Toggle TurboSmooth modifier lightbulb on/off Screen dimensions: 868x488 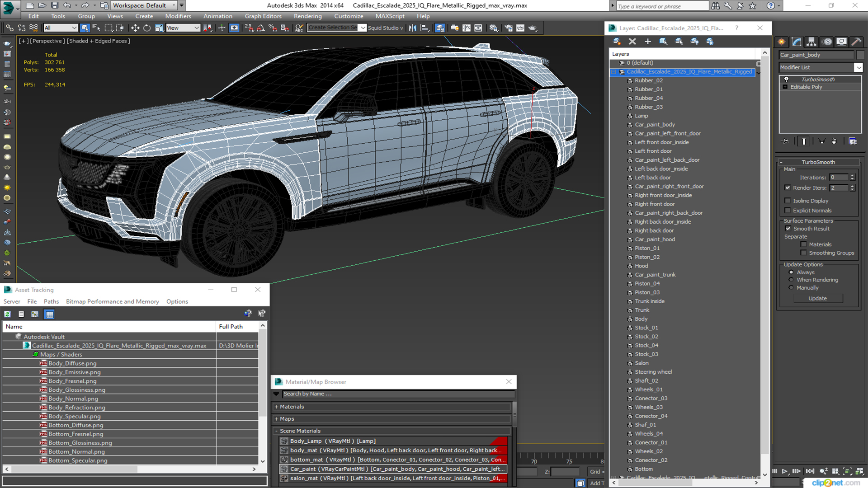pos(786,79)
